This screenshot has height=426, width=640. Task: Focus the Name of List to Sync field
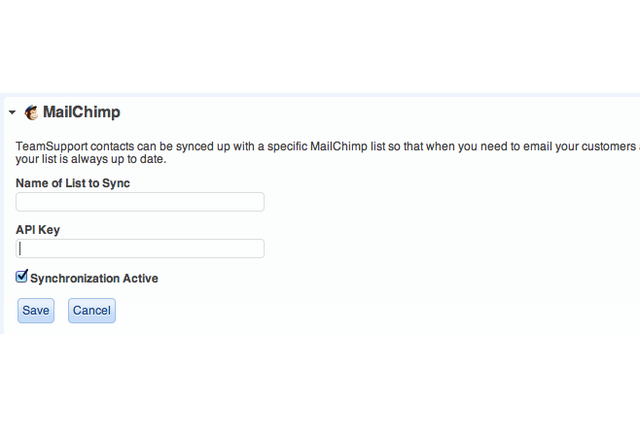[140, 202]
